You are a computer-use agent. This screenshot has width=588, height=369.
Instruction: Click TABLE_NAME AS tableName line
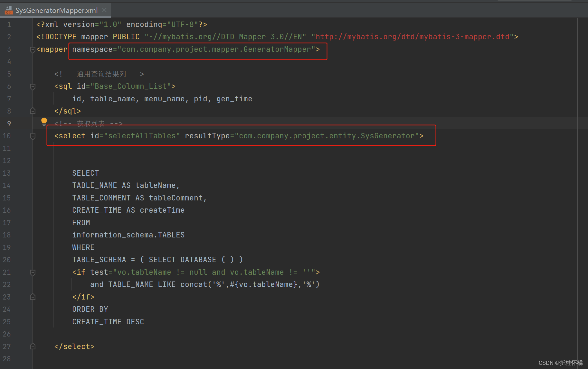[x=126, y=185]
